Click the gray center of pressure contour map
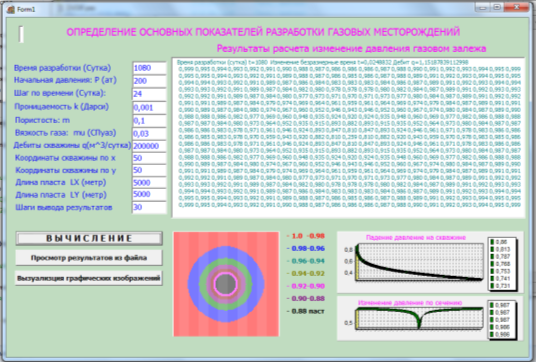Viewport: 536px width, 362px height. point(226,284)
